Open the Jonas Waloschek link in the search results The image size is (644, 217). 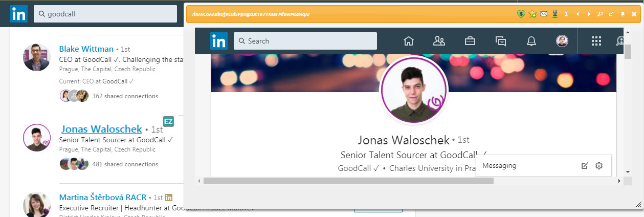(x=102, y=129)
